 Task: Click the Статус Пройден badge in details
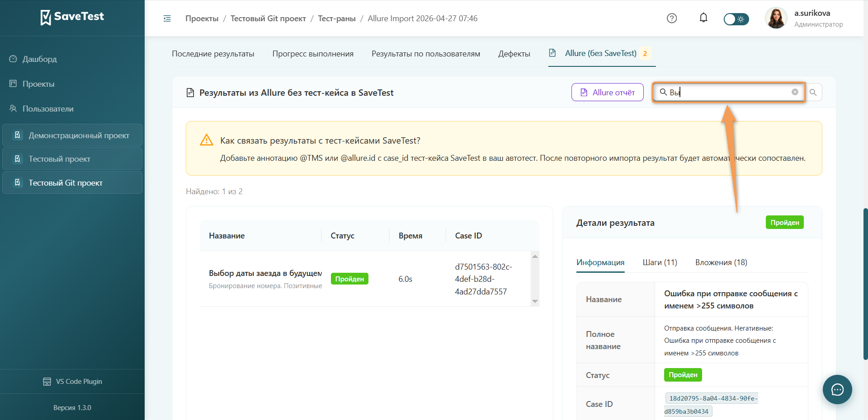pos(683,375)
